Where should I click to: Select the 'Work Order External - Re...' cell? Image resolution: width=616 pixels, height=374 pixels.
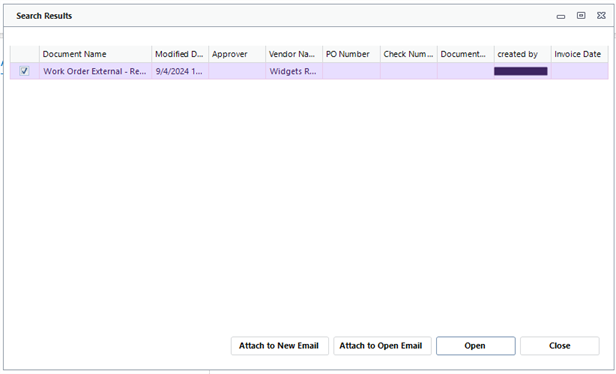click(x=95, y=71)
